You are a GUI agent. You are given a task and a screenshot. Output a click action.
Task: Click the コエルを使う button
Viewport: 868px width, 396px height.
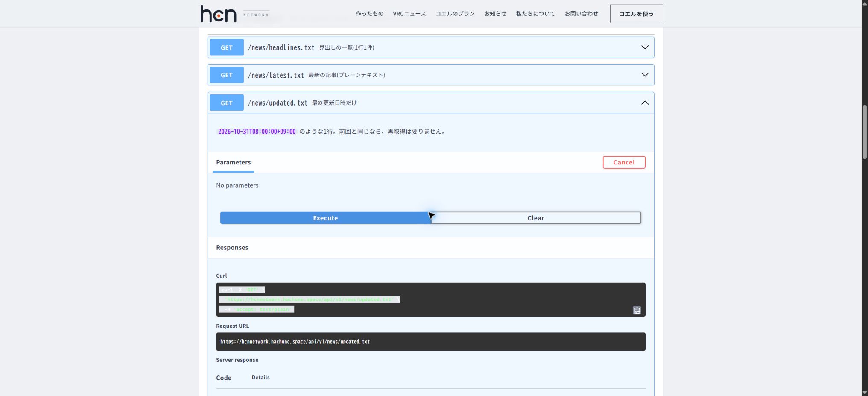coord(636,14)
